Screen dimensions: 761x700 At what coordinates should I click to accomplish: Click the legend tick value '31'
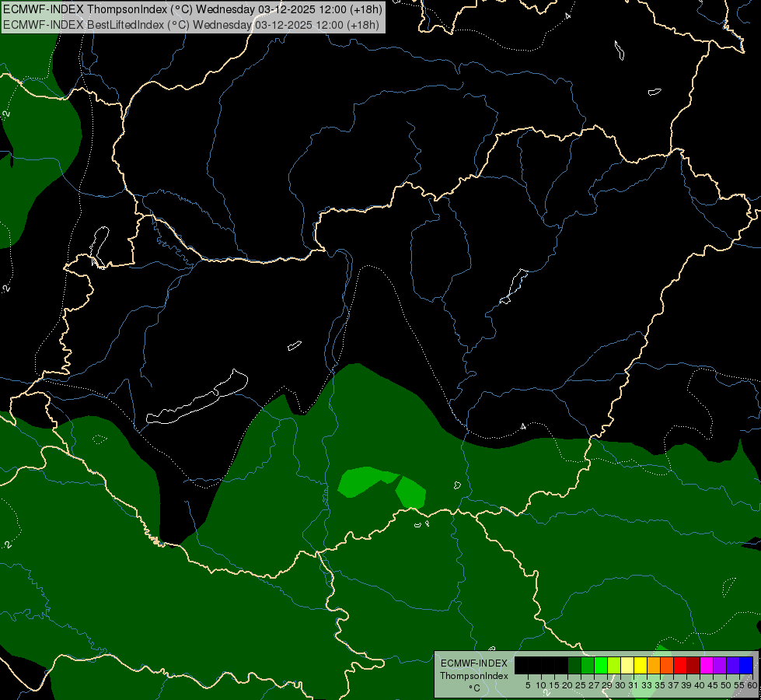(x=634, y=685)
